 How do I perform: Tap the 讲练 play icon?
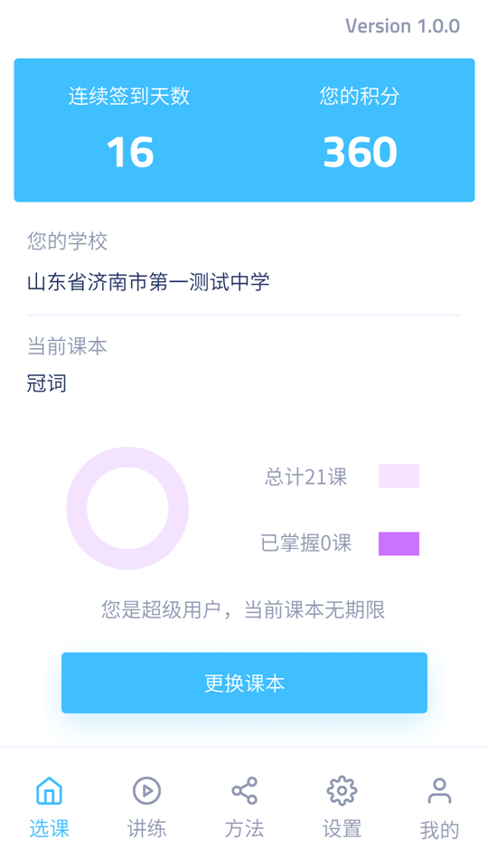pos(146,790)
